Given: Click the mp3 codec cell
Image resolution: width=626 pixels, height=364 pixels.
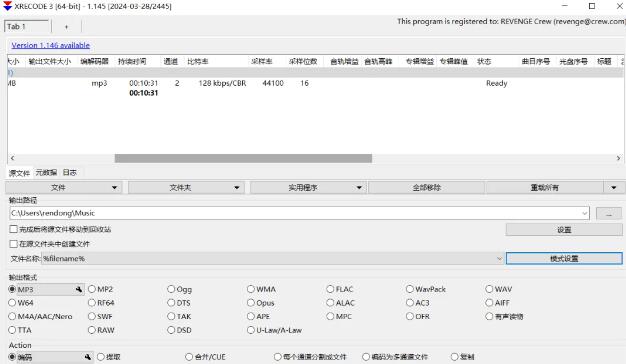Looking at the screenshot, I should 99,83.
